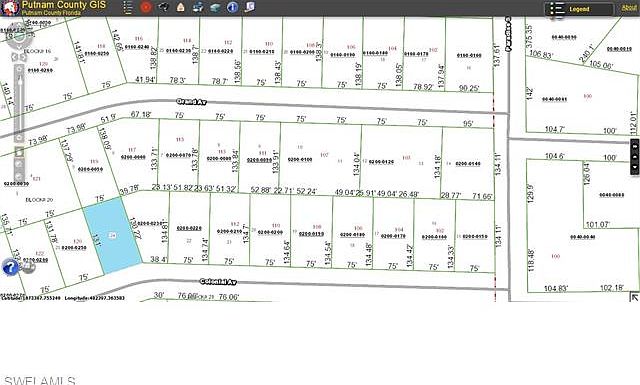The width and height of the screenshot is (640, 385).
Task: Adjust the vertical zoom slider handle
Action: (19, 82)
